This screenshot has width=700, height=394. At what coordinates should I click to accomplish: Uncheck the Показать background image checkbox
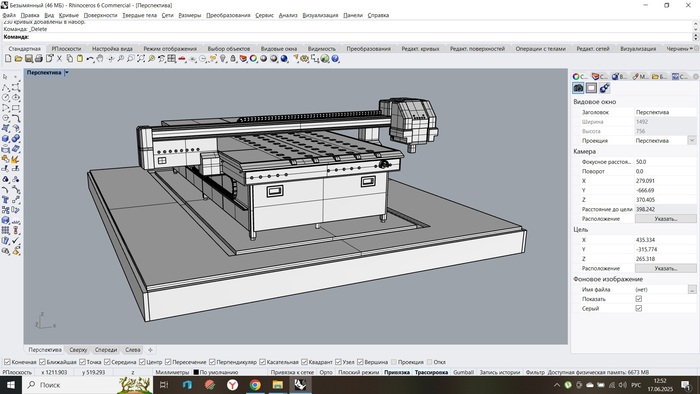[x=638, y=299]
